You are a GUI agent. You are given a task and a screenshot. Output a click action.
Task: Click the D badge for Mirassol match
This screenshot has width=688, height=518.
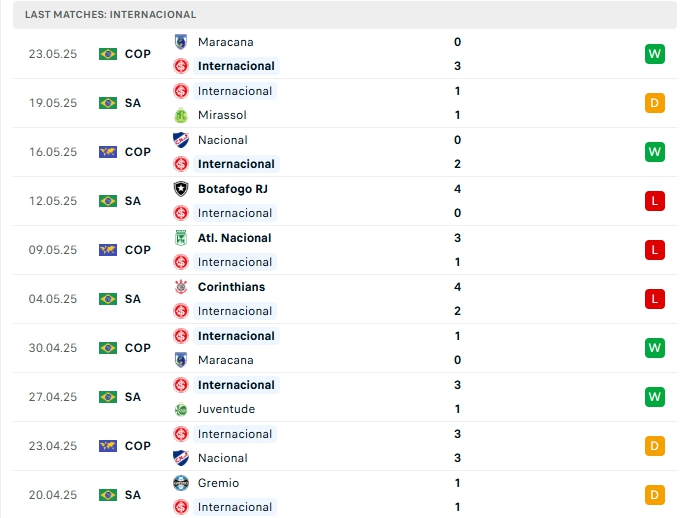click(x=655, y=103)
